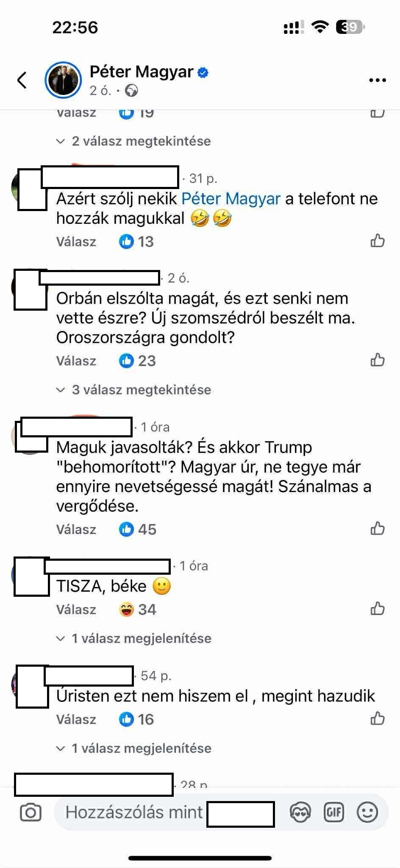Like the comment about bringing the phone

point(377,241)
